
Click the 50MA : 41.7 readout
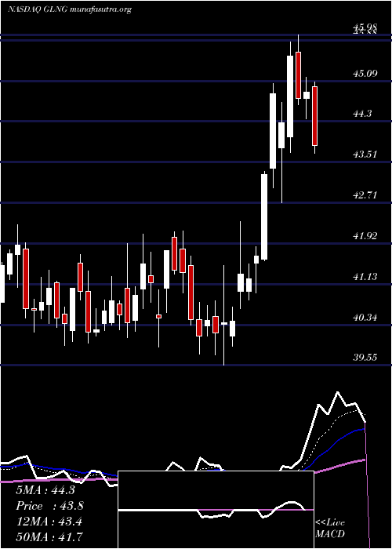[49, 536]
